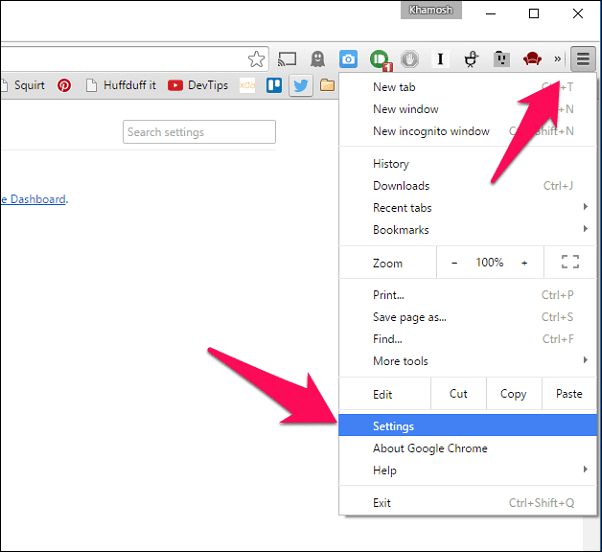Open History from the menu
Image resolution: width=602 pixels, height=552 pixels.
[x=468, y=164]
